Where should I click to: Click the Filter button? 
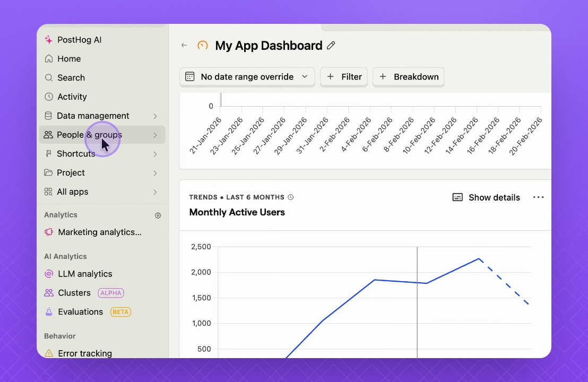click(344, 77)
